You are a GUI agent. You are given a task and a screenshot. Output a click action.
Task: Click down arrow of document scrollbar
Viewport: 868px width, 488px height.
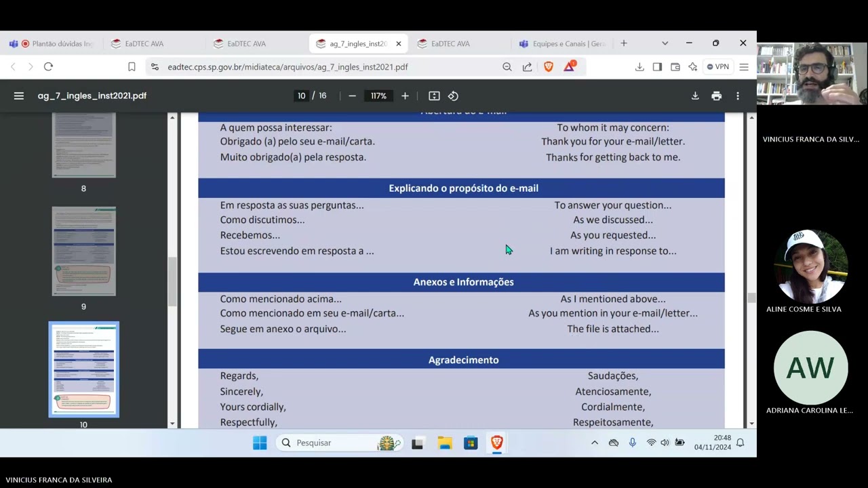pos(751,424)
